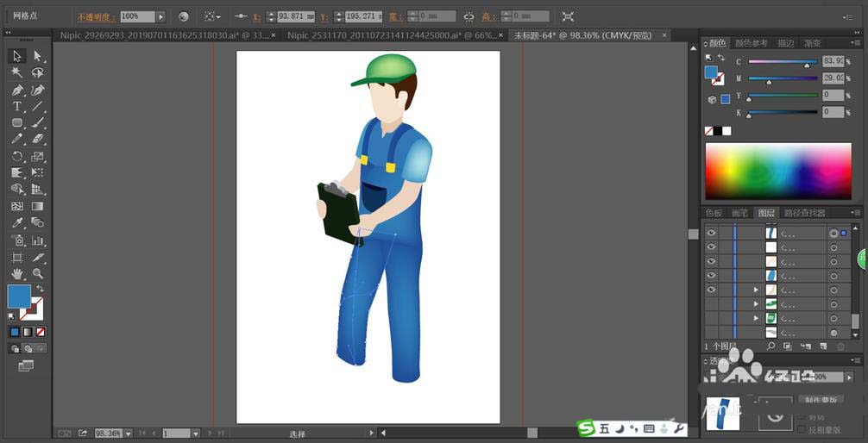Select the Pen tool
868x443 pixels.
[x=17, y=90]
